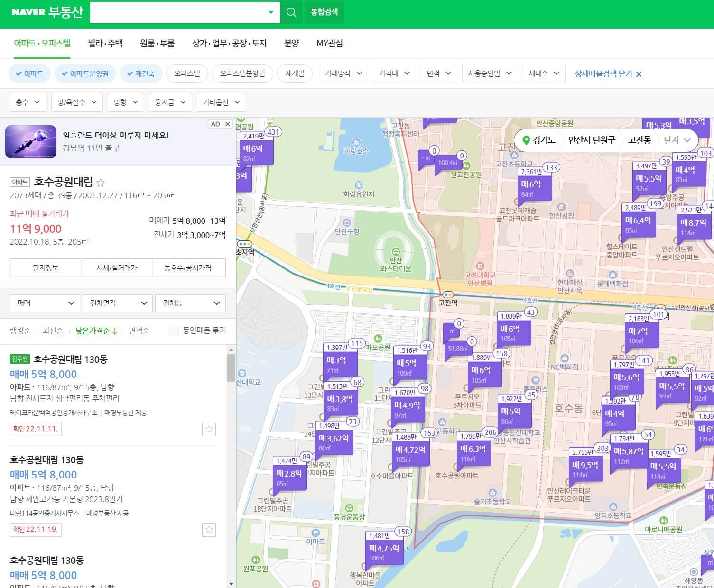The image size is (714, 588).
Task: Click the 안산 와스타디움 marker icon
Action: coord(396,251)
